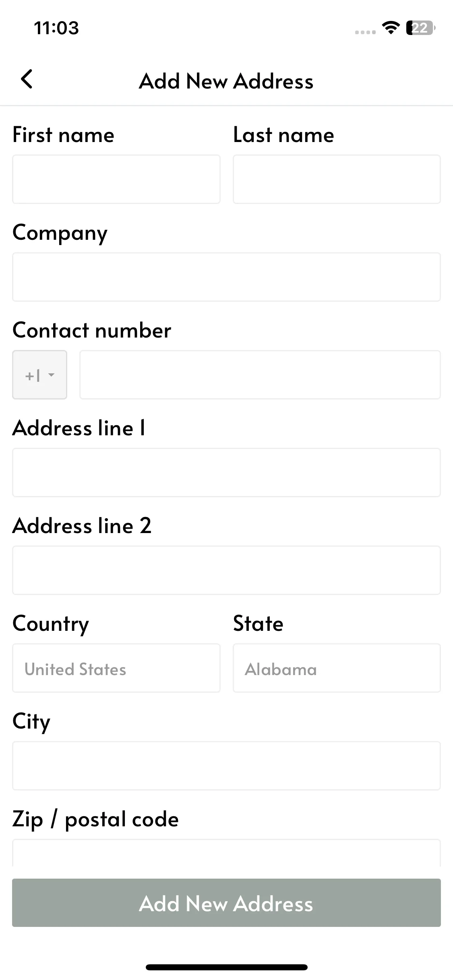
Task: Tap the Wi-Fi status icon
Action: tap(391, 28)
